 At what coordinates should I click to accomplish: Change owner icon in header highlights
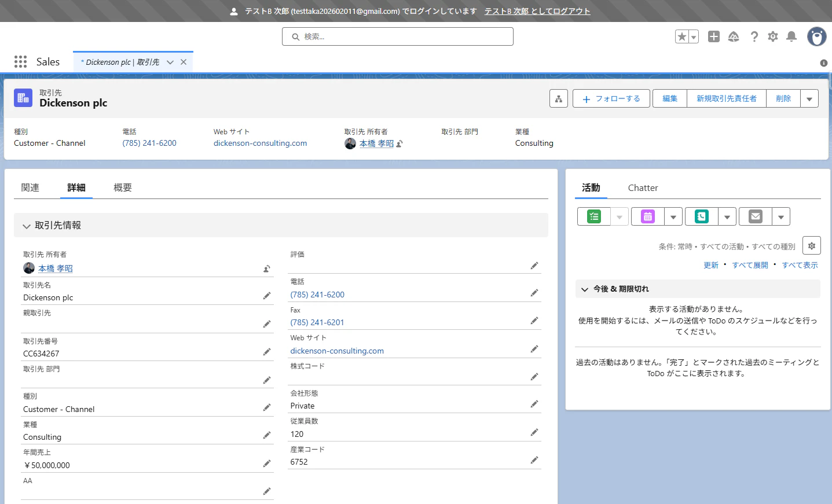coord(399,144)
